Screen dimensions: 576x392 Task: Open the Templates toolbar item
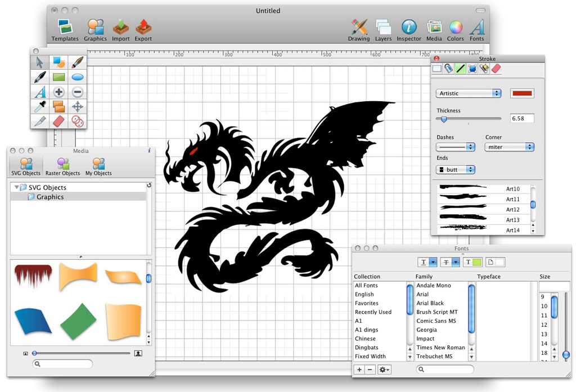coord(65,30)
